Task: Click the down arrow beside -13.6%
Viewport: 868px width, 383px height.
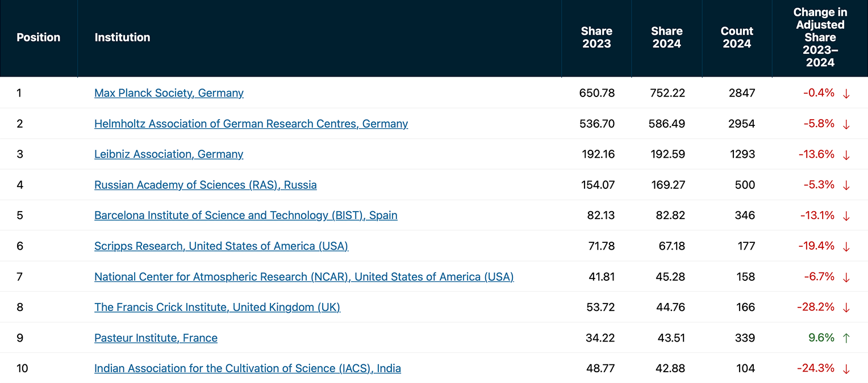Action: 846,154
